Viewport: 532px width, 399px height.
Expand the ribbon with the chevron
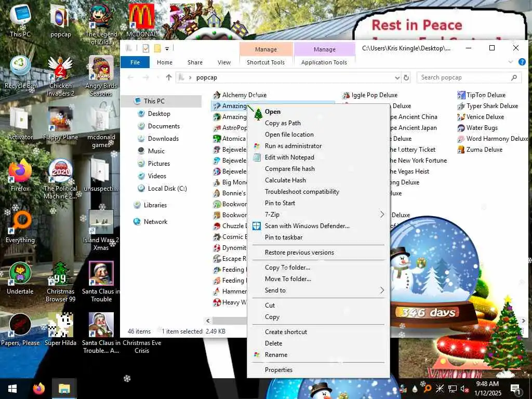click(511, 62)
